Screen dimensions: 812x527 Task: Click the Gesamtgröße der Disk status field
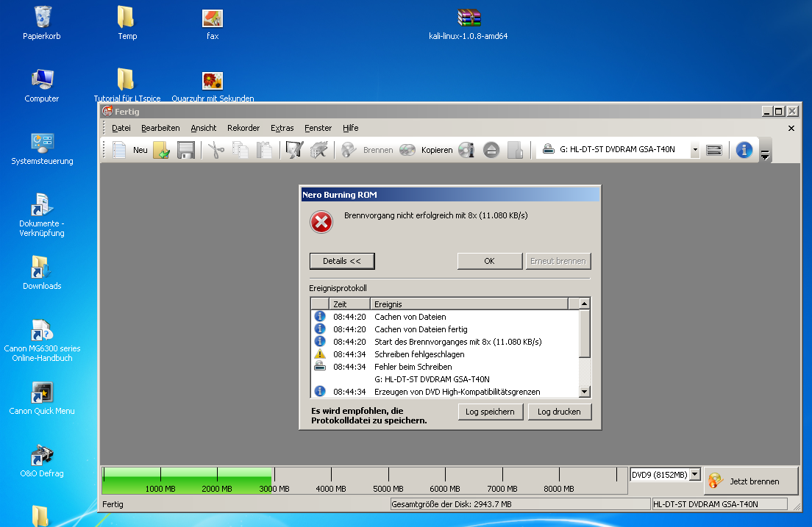coord(521,503)
